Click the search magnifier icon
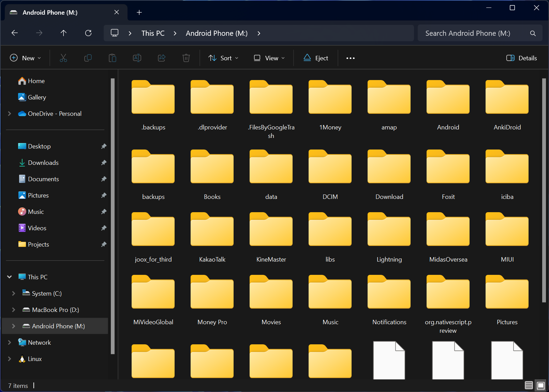This screenshot has height=392, width=549. tap(533, 33)
